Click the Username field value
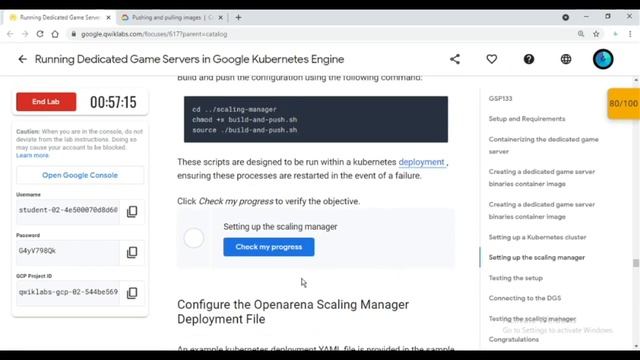The width and height of the screenshot is (640, 360). click(68, 210)
